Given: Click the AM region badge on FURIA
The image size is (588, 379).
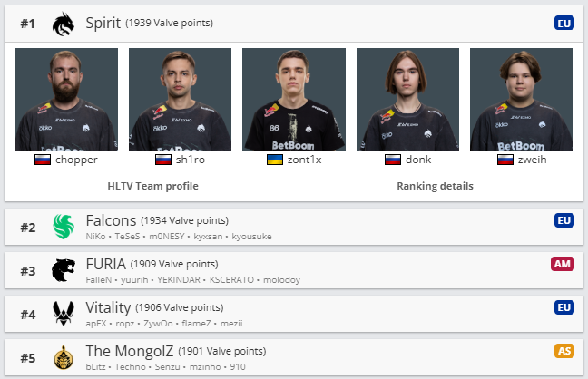Looking at the screenshot, I should pyautogui.click(x=563, y=264).
